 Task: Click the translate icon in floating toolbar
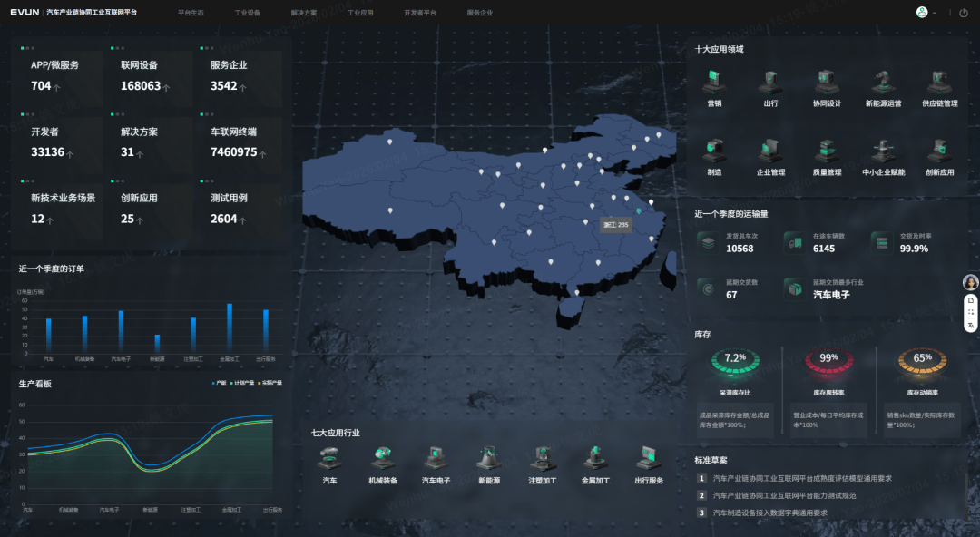pos(970,325)
